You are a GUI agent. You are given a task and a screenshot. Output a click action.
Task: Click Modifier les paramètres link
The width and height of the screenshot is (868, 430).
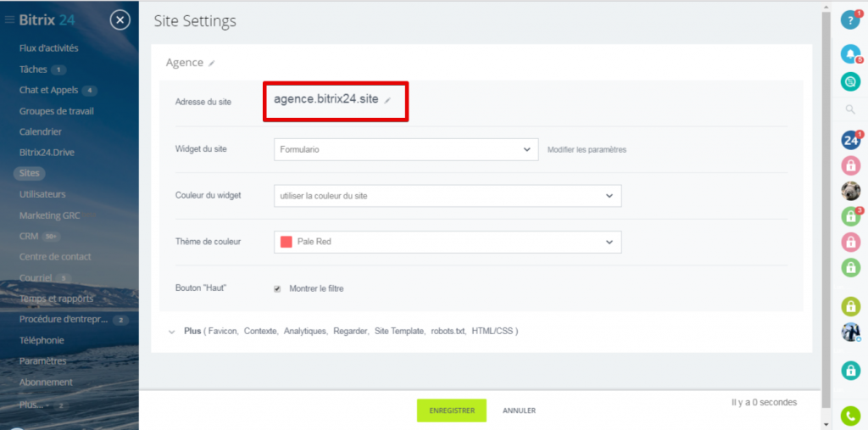(587, 149)
